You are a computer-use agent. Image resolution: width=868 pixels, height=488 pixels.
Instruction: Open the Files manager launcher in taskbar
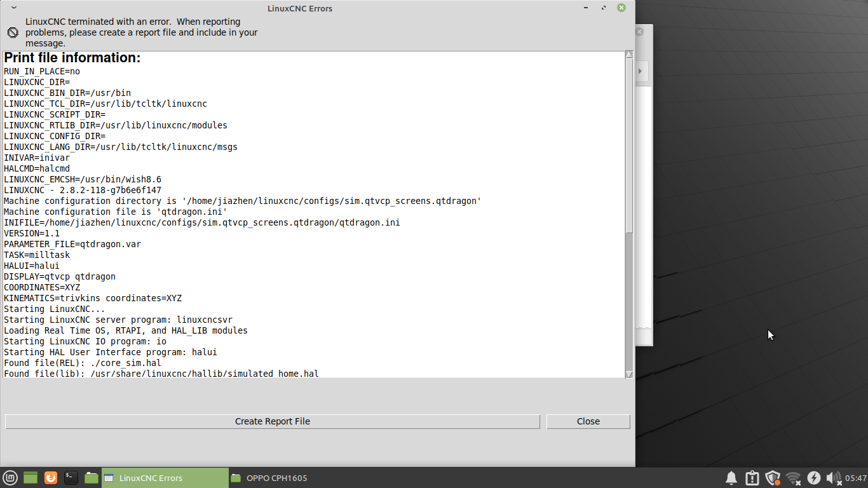[92, 478]
